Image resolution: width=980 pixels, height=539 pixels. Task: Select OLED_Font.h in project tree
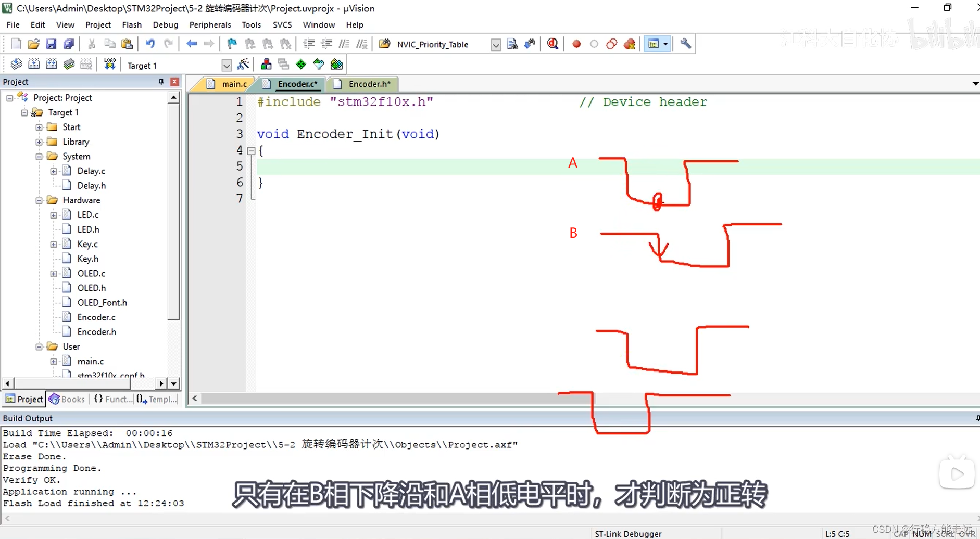point(102,302)
